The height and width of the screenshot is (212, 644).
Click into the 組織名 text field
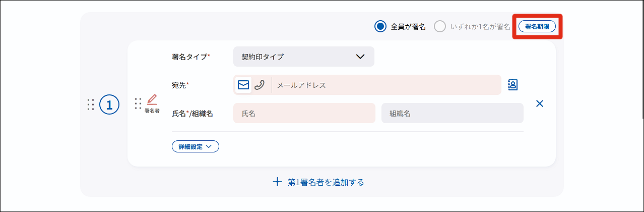point(452,114)
